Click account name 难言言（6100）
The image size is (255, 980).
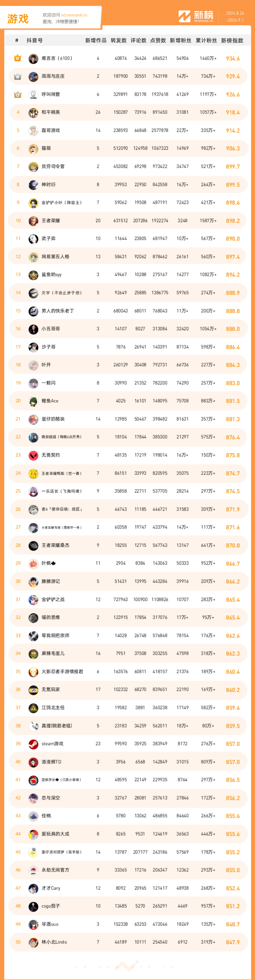coord(57,59)
